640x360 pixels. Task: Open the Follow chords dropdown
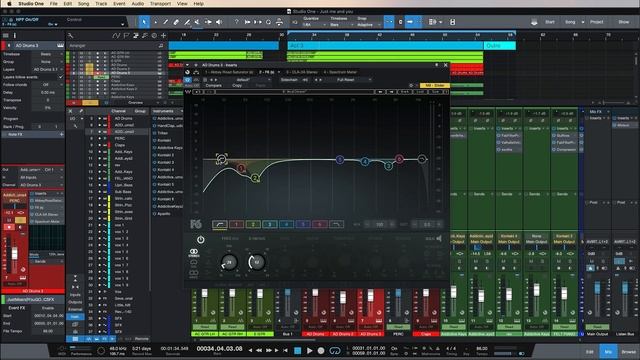[x=48, y=84]
